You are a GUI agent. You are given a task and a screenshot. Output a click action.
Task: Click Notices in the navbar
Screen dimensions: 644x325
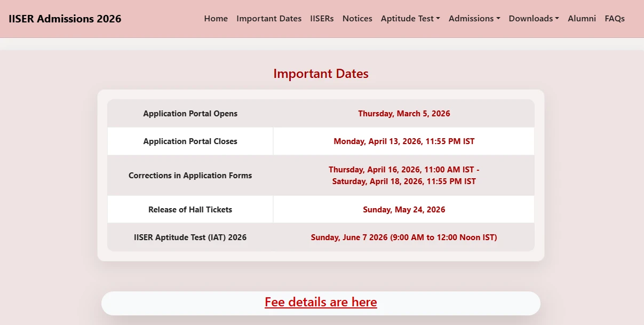(357, 18)
